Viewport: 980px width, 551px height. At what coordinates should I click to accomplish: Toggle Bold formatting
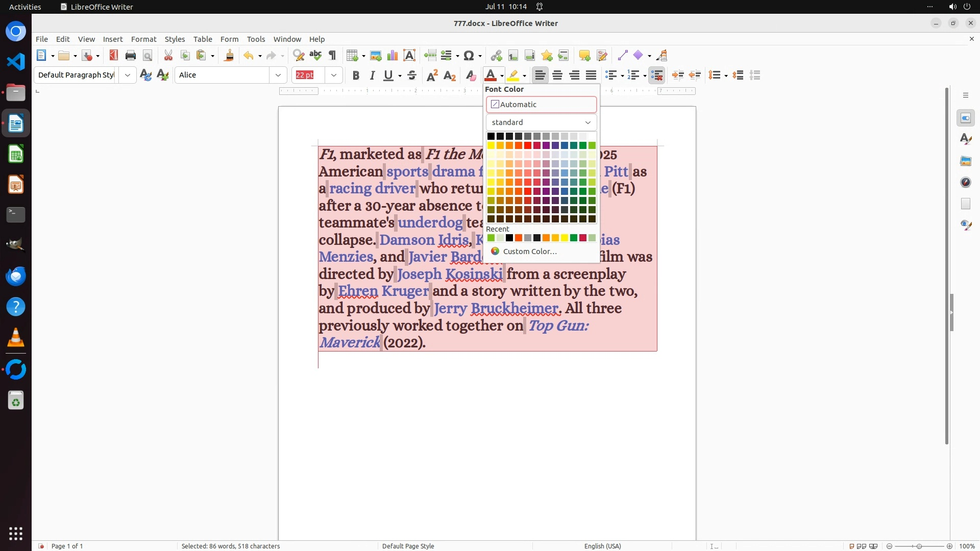pyautogui.click(x=356, y=76)
